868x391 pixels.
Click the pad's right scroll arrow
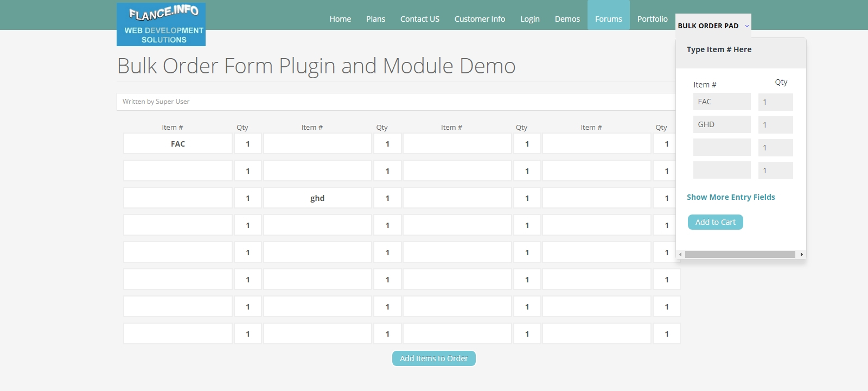point(801,255)
